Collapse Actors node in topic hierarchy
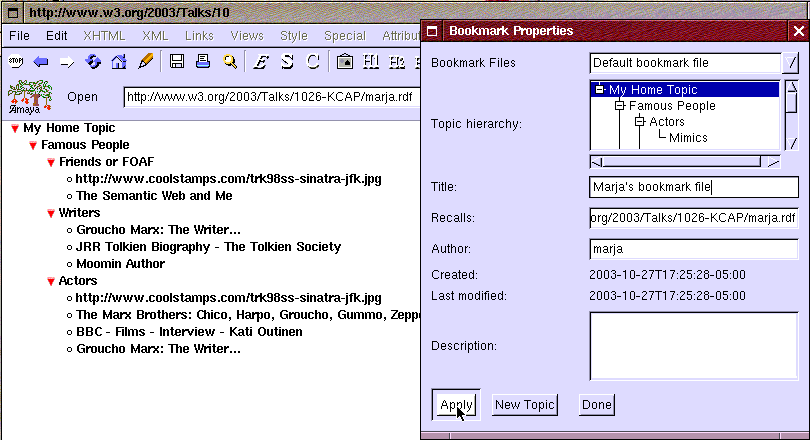 639,122
